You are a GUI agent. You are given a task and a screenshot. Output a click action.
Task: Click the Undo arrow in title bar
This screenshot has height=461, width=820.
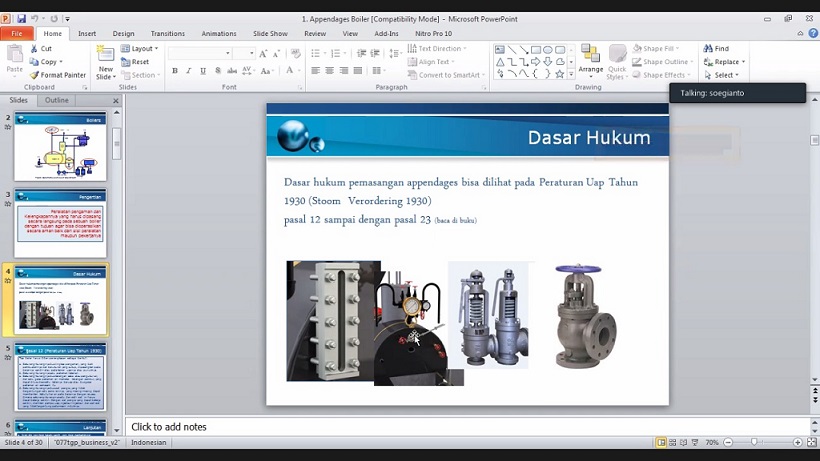(x=35, y=19)
